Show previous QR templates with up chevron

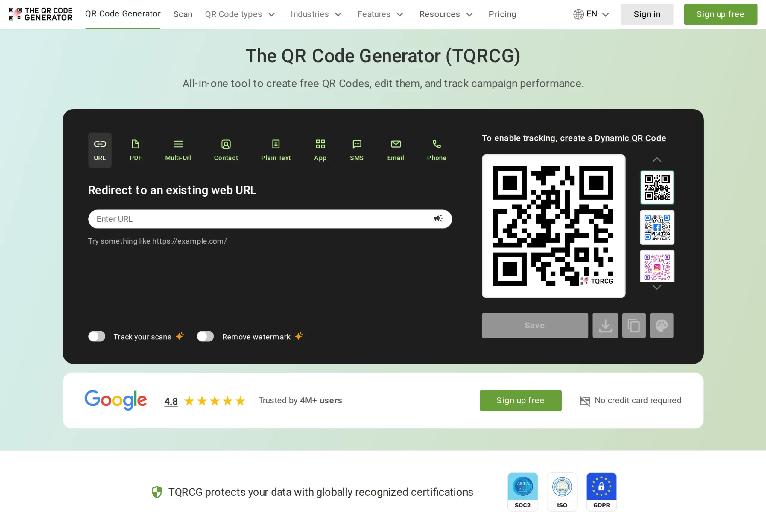pos(657,160)
